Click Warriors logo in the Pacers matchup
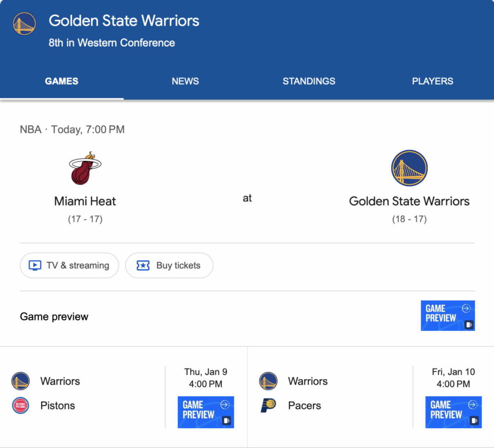Image resolution: width=494 pixels, height=448 pixels. (x=268, y=381)
